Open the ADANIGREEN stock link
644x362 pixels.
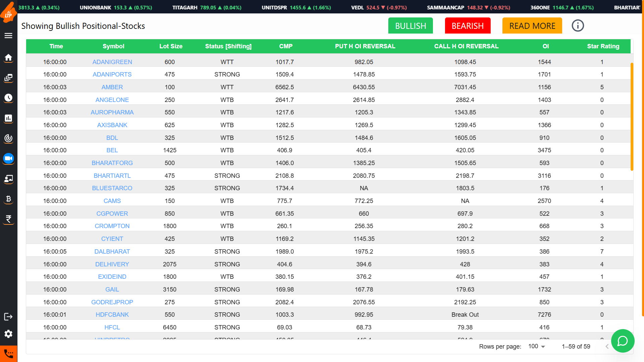point(112,62)
